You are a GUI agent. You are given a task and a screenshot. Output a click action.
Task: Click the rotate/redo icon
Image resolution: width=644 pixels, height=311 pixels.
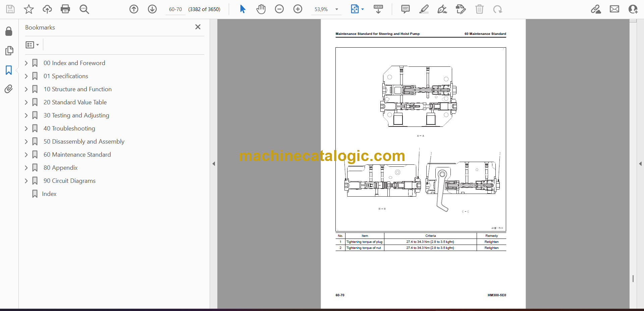tap(498, 9)
